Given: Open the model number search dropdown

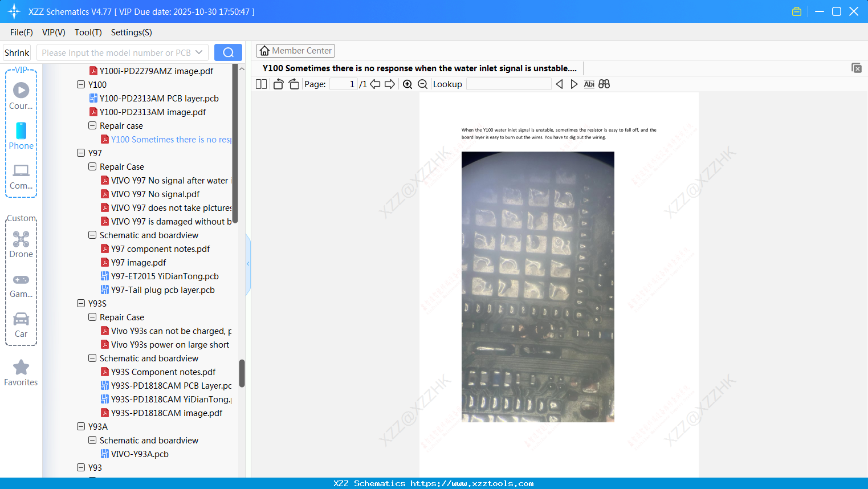Looking at the screenshot, I should (x=199, y=52).
